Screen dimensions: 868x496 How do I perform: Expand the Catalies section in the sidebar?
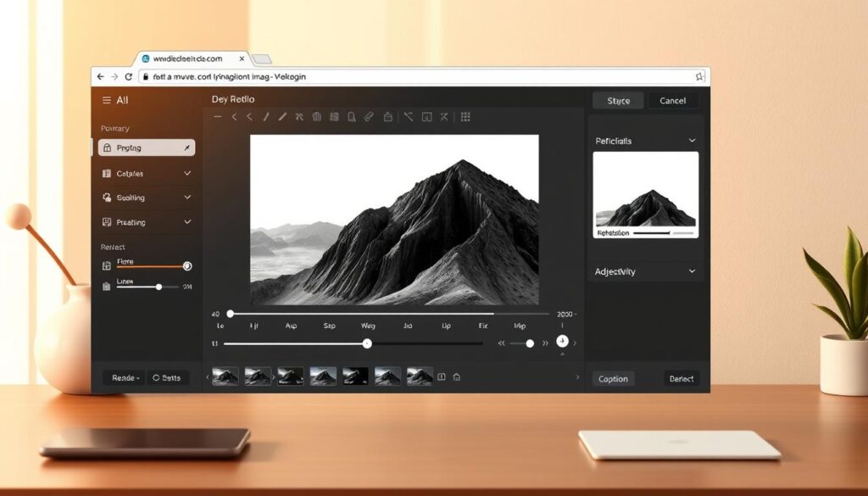[186, 173]
